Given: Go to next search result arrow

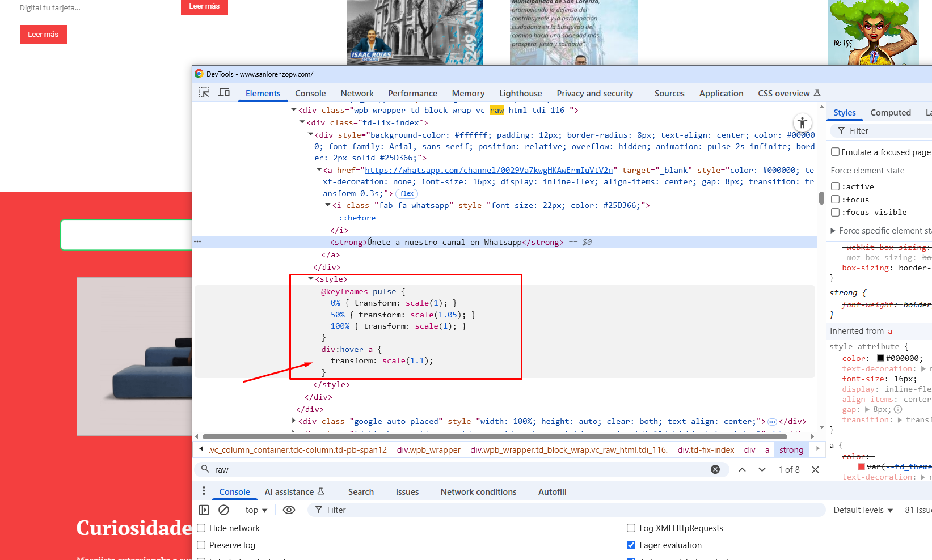Looking at the screenshot, I should [762, 469].
